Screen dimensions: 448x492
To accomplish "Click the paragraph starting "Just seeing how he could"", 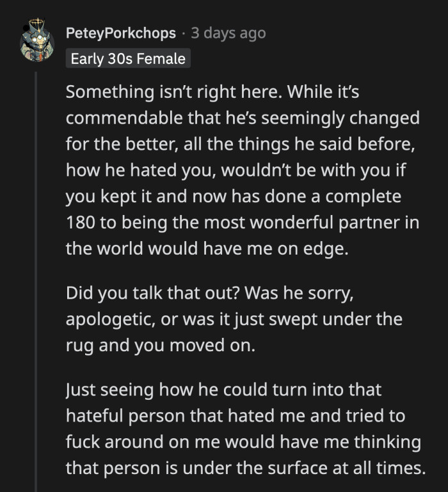I will (244, 428).
